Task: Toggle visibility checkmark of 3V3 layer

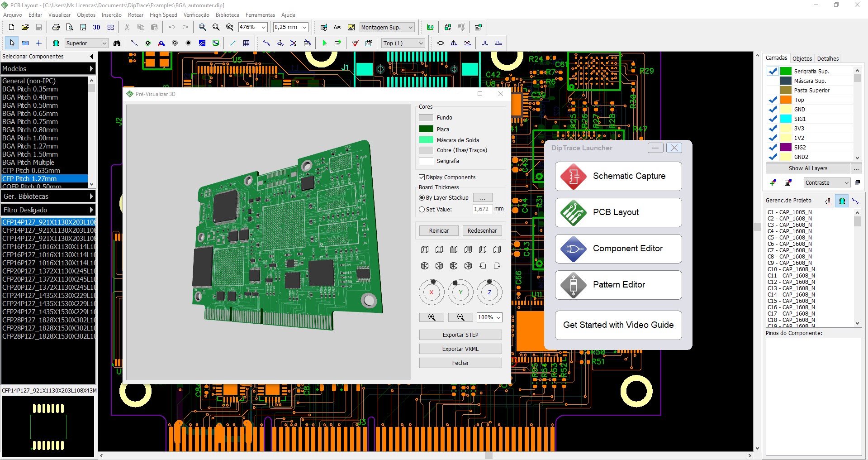Action: pyautogui.click(x=773, y=128)
